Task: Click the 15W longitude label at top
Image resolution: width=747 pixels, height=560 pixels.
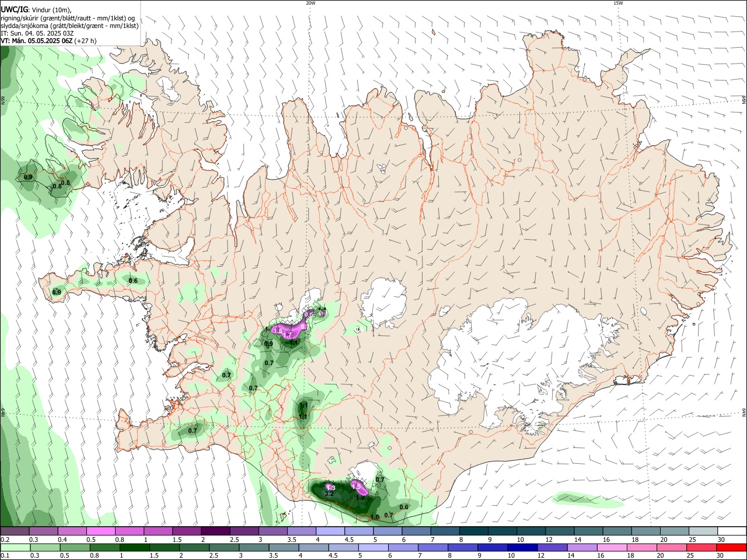Action: click(618, 3)
